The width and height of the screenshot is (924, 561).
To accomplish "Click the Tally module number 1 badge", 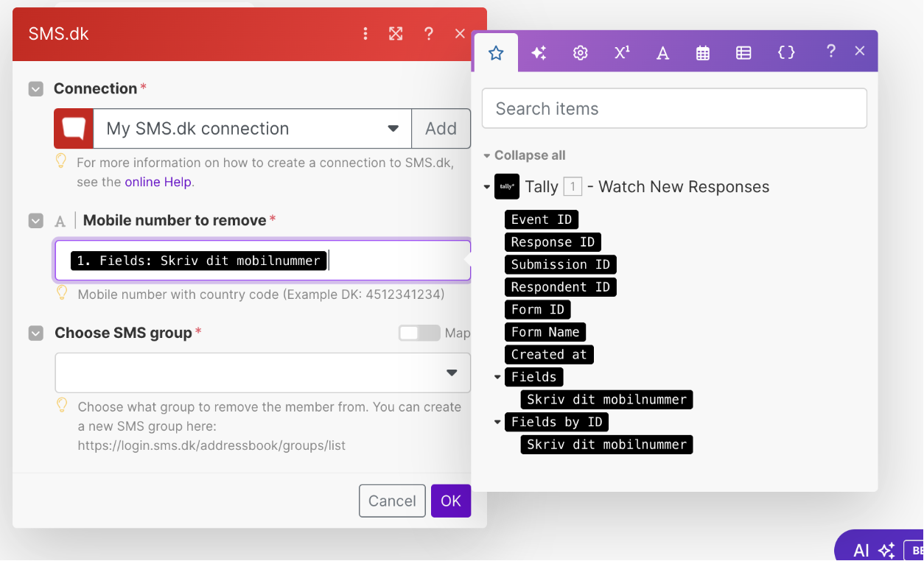I will 573,187.
